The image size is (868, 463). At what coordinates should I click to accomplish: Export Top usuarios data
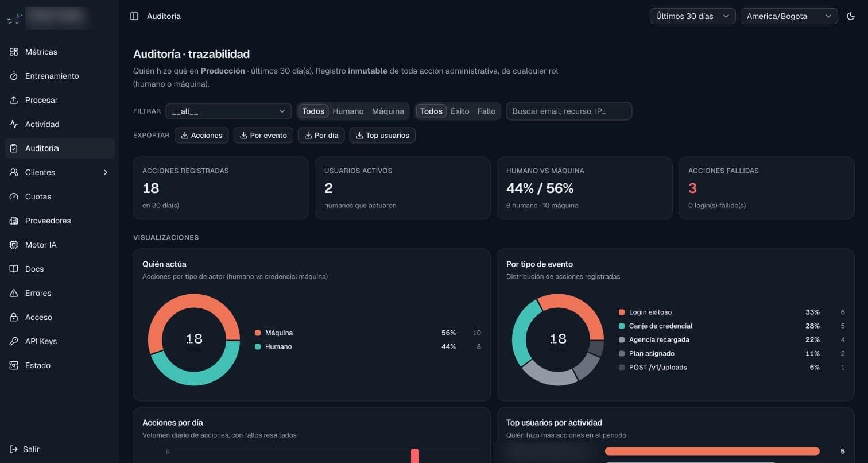pos(382,136)
